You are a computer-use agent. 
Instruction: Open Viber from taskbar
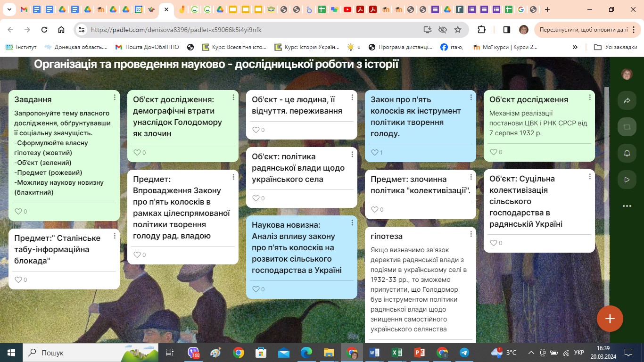pyautogui.click(x=194, y=353)
